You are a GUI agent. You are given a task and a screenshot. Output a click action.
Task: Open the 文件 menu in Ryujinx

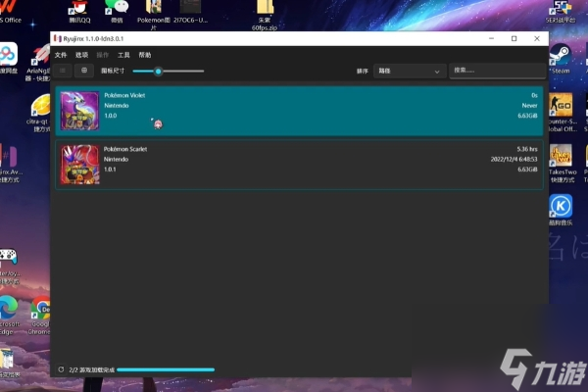pos(61,55)
